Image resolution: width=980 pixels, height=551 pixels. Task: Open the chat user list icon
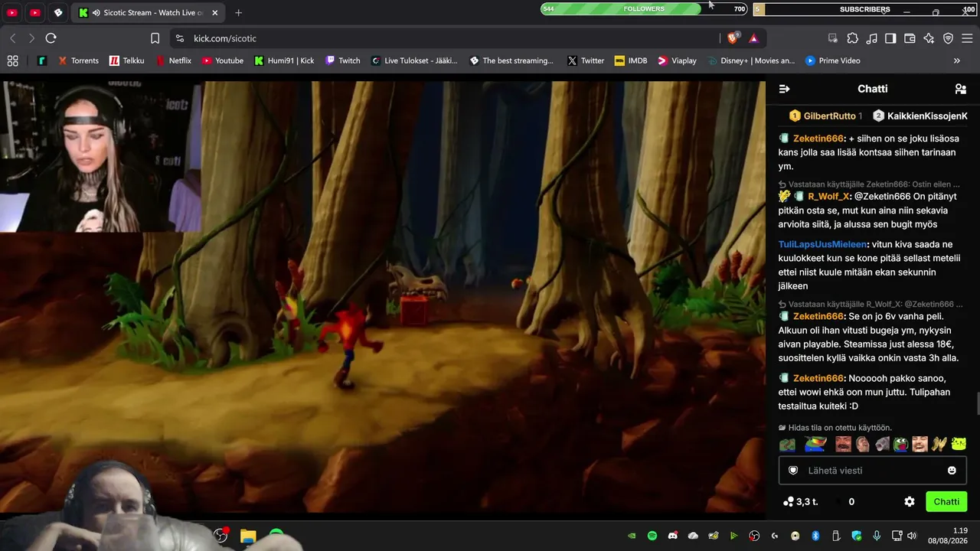click(x=960, y=89)
